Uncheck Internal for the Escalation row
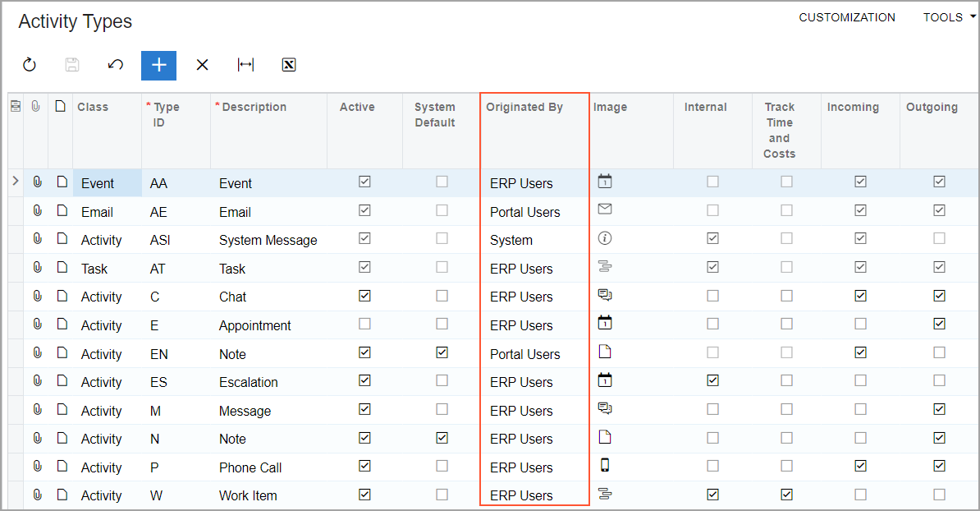This screenshot has width=980, height=511. coord(712,381)
